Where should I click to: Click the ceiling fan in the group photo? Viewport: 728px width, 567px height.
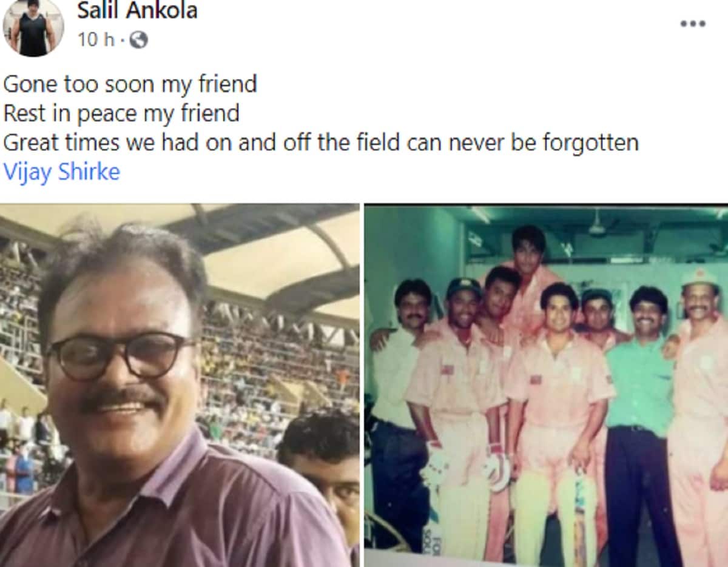point(597,224)
